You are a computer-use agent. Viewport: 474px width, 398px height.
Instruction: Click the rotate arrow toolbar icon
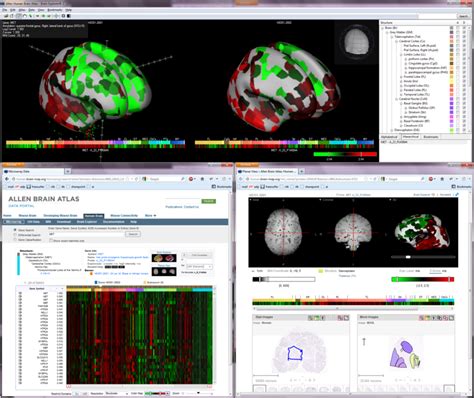[x=25, y=16]
